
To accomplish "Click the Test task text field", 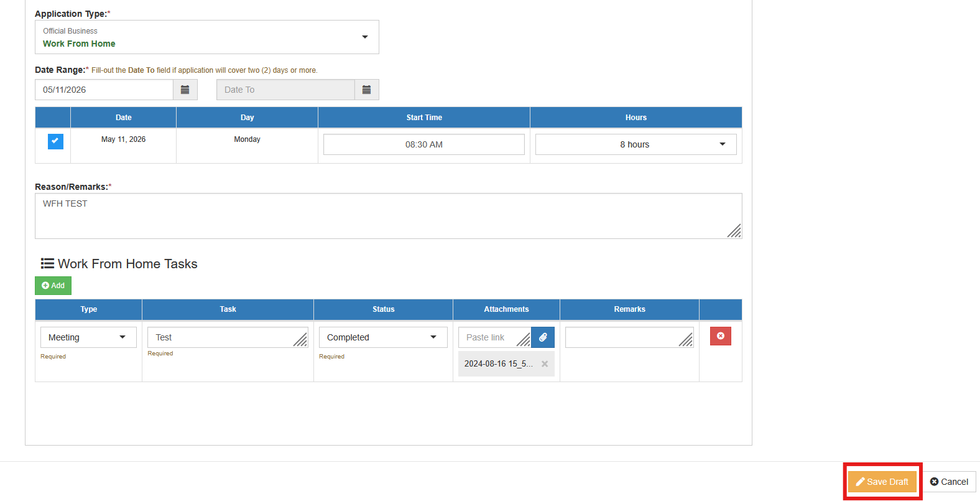I will pyautogui.click(x=228, y=337).
